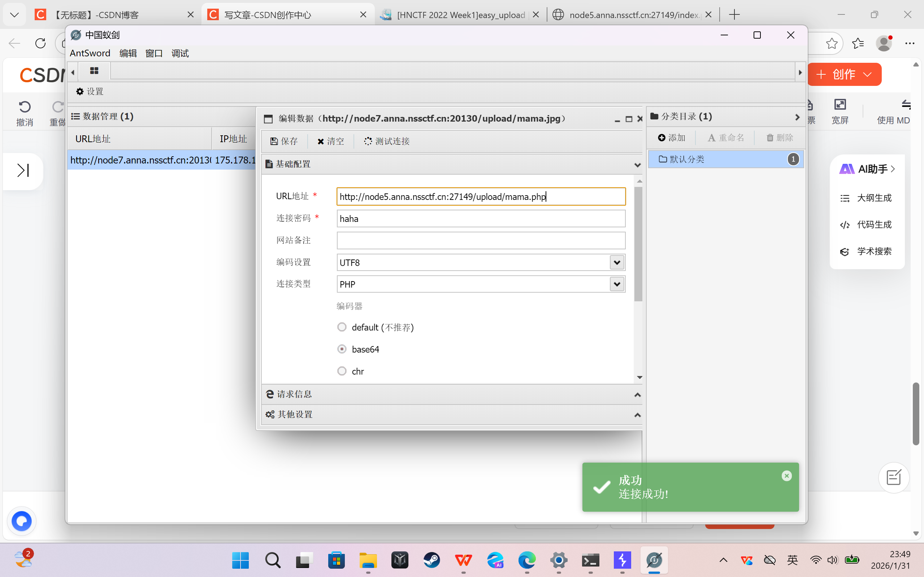
Task: Click the Clear (清空) X icon
Action: [x=320, y=141]
